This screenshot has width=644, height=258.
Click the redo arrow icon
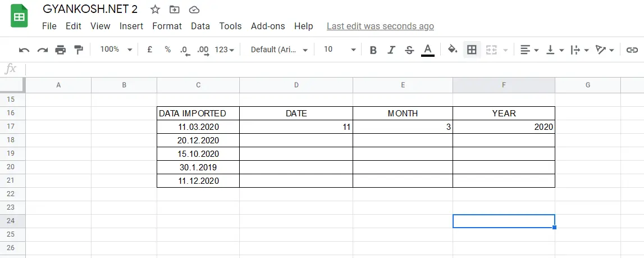point(42,50)
